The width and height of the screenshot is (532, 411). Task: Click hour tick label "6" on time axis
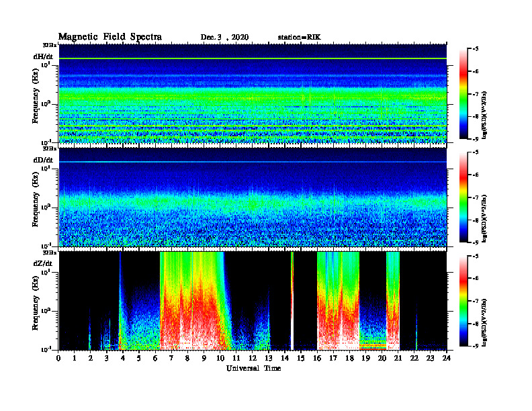[155, 359]
